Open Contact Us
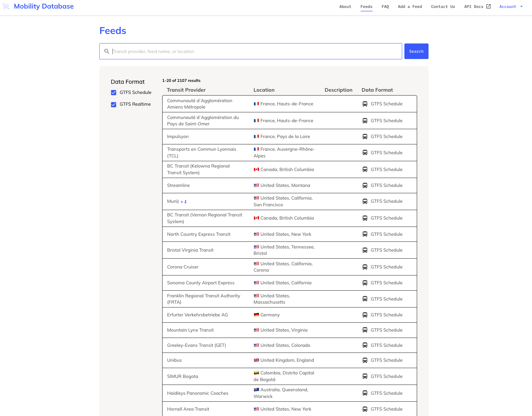The image size is (532, 416). click(443, 6)
